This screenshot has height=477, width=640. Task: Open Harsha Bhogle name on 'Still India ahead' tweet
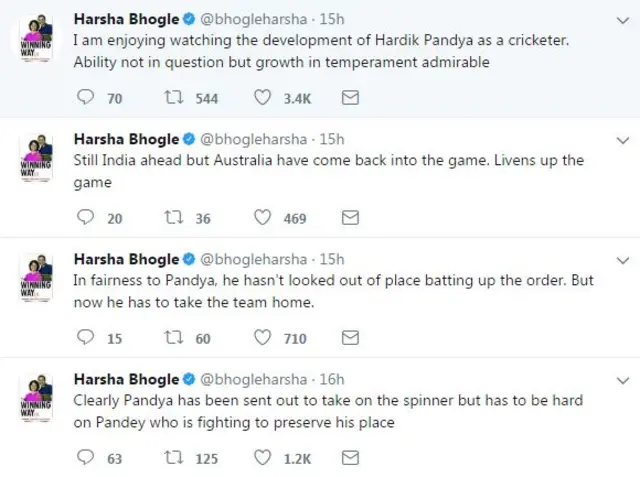click(126, 139)
